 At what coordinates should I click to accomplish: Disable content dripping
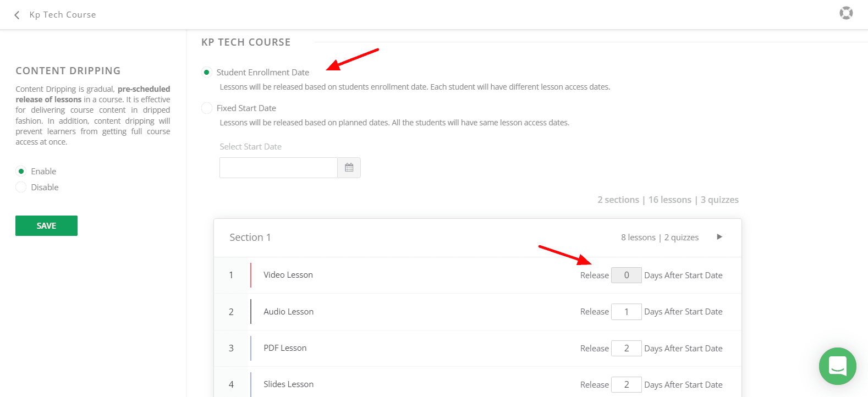click(21, 188)
